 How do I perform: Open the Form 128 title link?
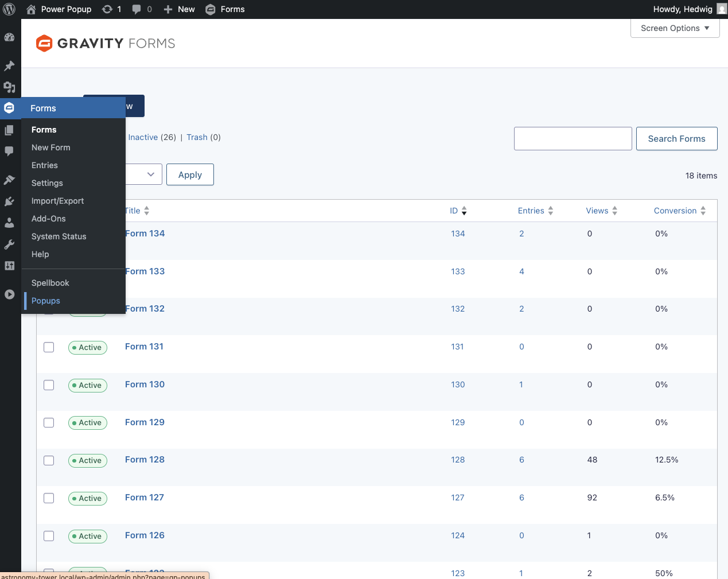145,460
